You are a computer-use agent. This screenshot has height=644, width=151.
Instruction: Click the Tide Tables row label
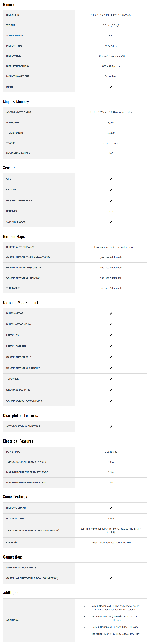(13, 288)
